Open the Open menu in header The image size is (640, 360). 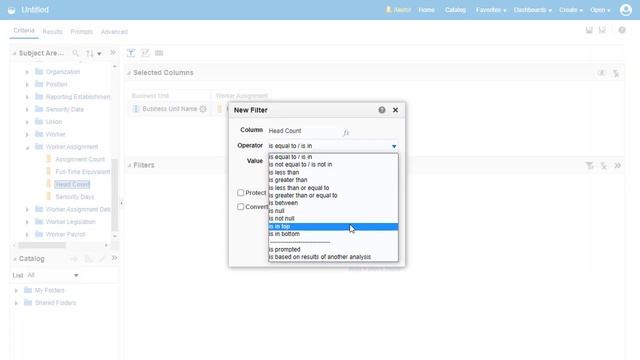point(600,10)
